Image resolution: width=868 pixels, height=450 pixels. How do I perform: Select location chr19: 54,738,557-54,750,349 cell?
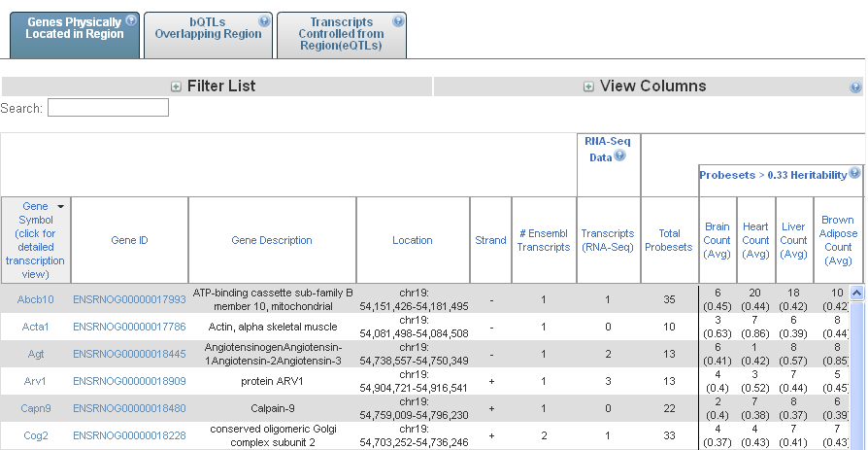pos(414,354)
